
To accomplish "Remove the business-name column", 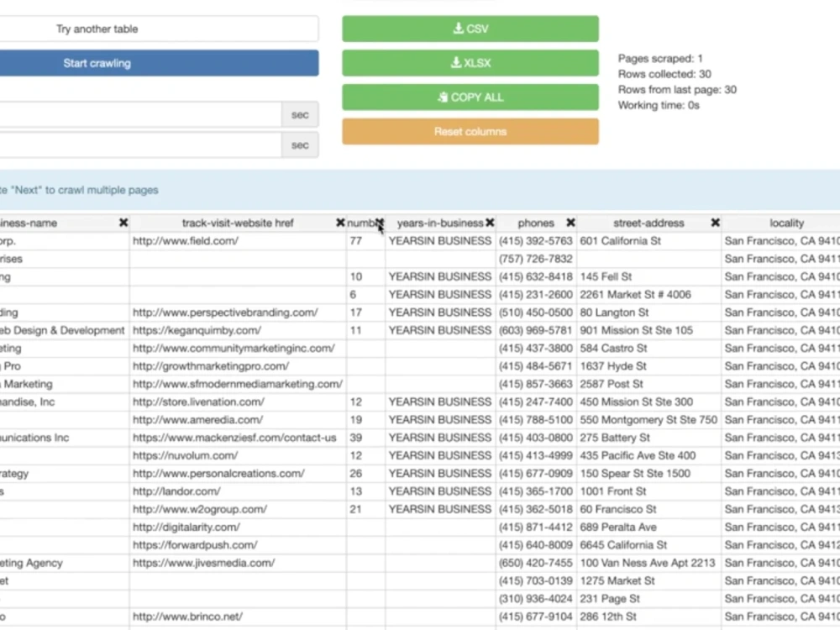I will click(x=123, y=223).
